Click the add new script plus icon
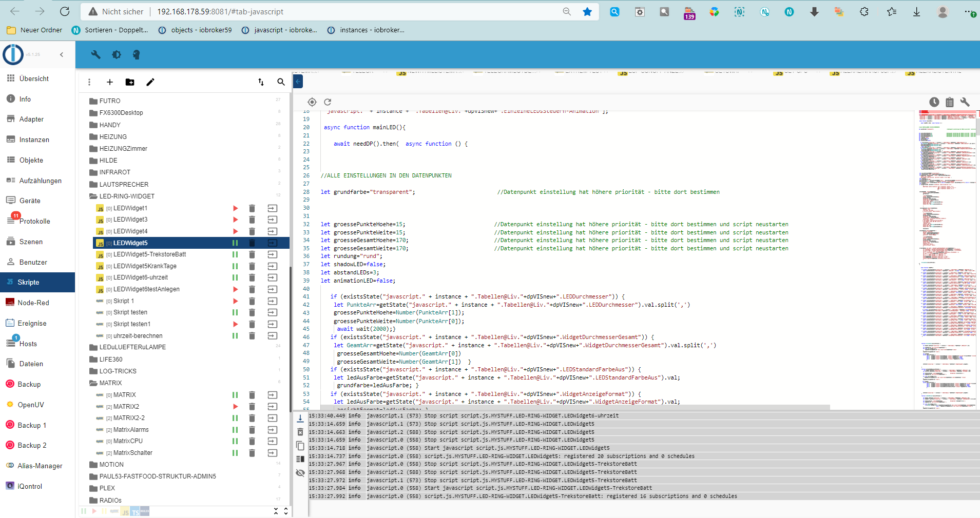The image size is (980, 518). tap(109, 82)
